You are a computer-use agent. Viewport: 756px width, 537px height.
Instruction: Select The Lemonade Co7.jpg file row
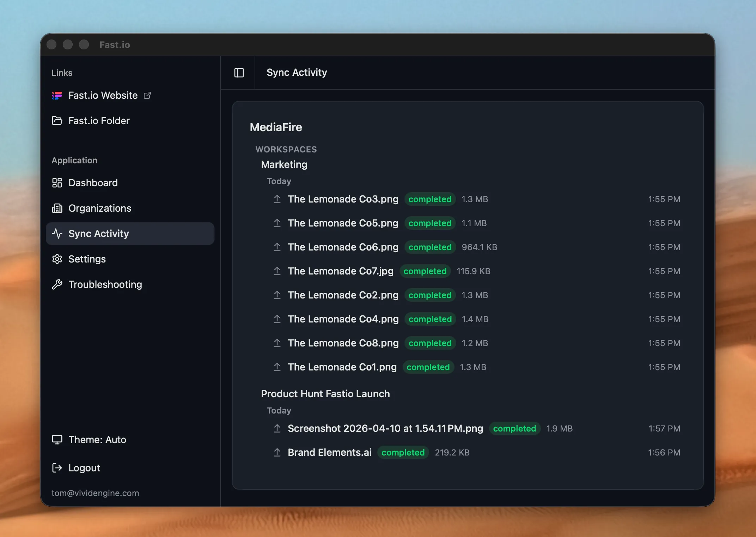pos(341,271)
